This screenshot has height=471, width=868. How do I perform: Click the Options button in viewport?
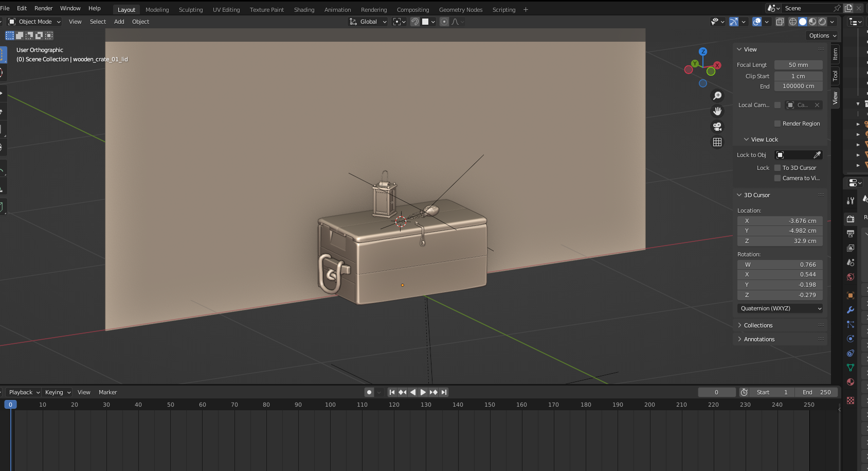[822, 36]
